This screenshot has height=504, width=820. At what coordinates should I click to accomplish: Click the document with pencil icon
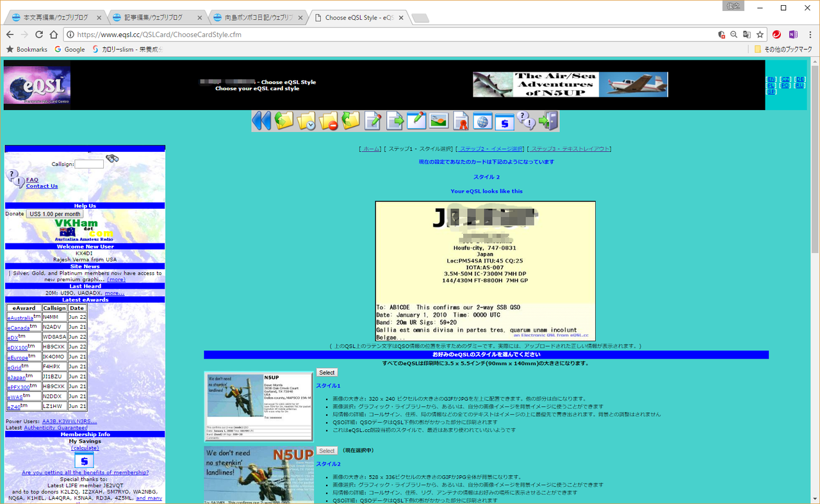tap(373, 120)
